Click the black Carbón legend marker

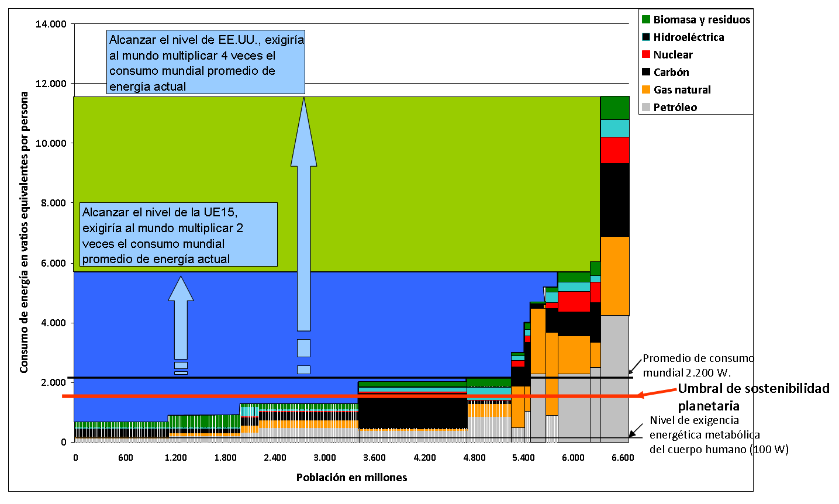coord(646,72)
